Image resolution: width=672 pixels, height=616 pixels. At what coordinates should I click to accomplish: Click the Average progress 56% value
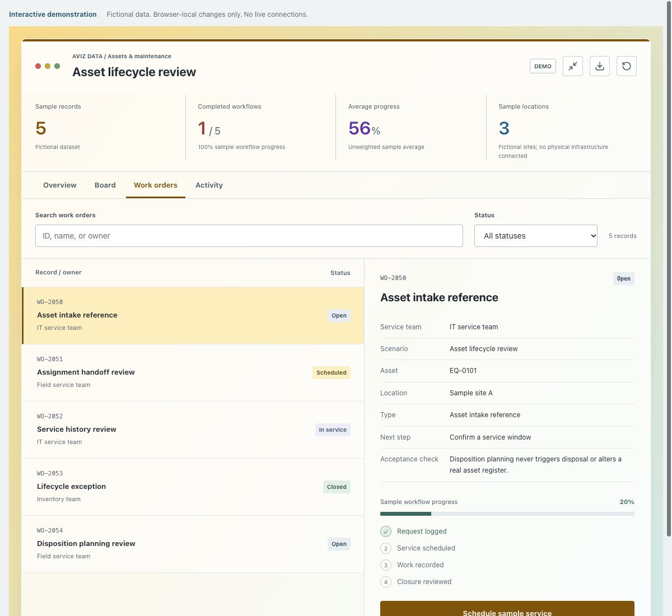[365, 128]
